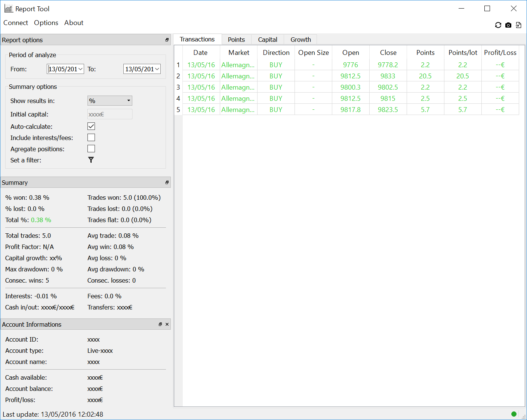Take a screenshot with the camera icon
The height and width of the screenshot is (420, 527).
pyautogui.click(x=508, y=25)
